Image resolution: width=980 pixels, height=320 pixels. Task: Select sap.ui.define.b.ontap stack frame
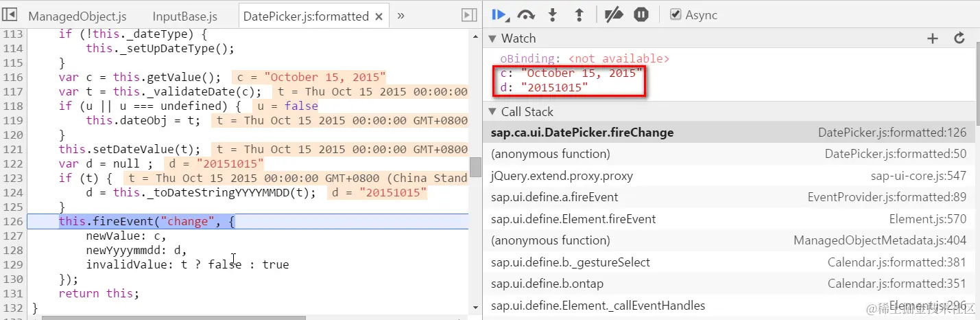coord(729,284)
